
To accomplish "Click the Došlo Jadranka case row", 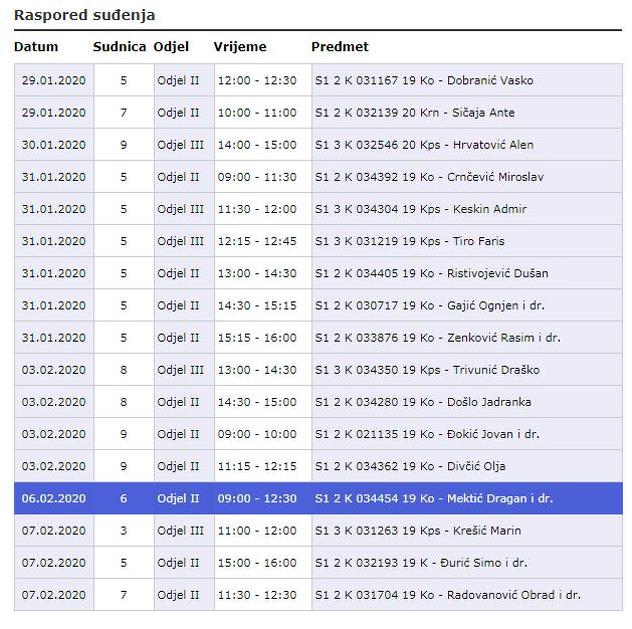I will pyautogui.click(x=422, y=402).
